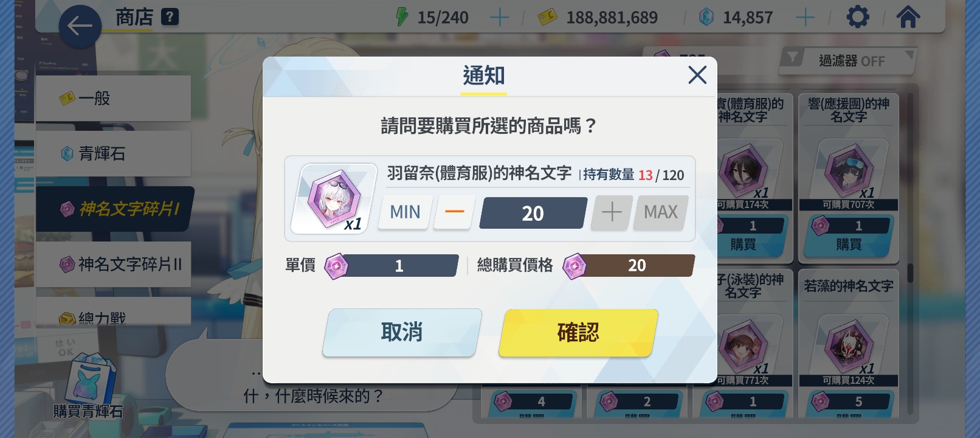The image size is (980, 438).
Task: Set quantity to MAX
Action: (x=661, y=212)
